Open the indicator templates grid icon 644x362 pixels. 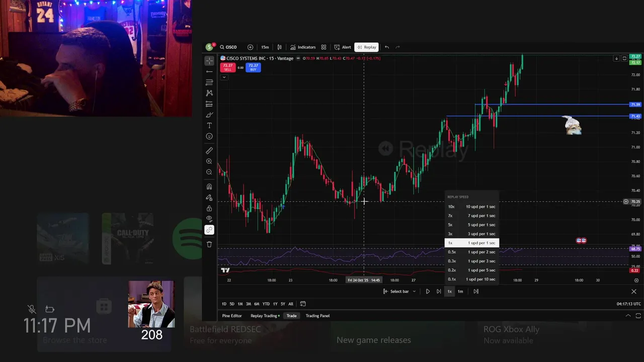(x=324, y=47)
